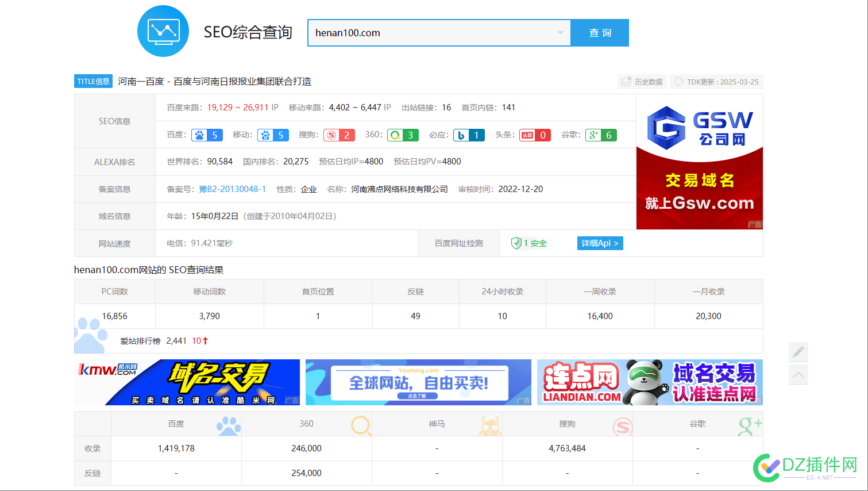
Task: Refresh TDK更新 2025-03-25
Action: pos(717,82)
